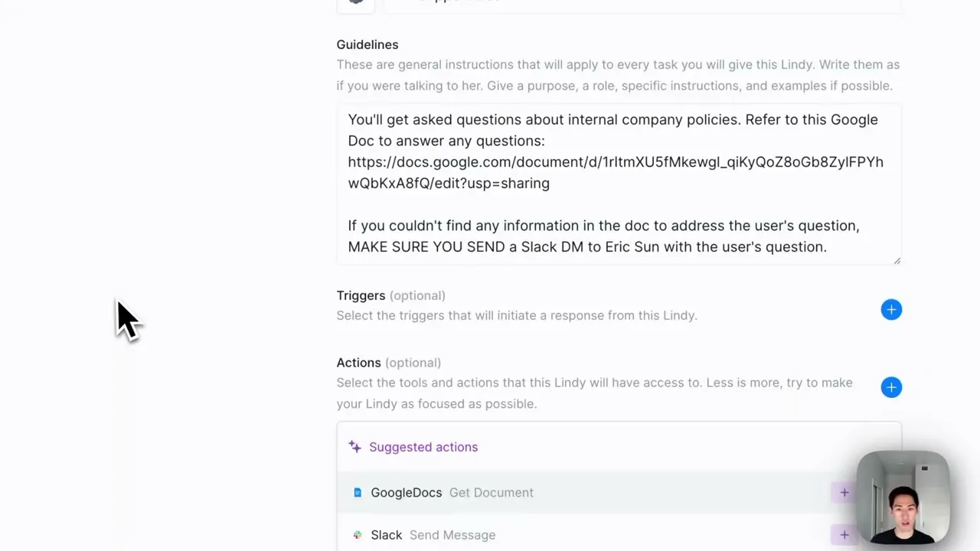Click the Triggers section label
Screen dimensions: 980x551
point(361,295)
